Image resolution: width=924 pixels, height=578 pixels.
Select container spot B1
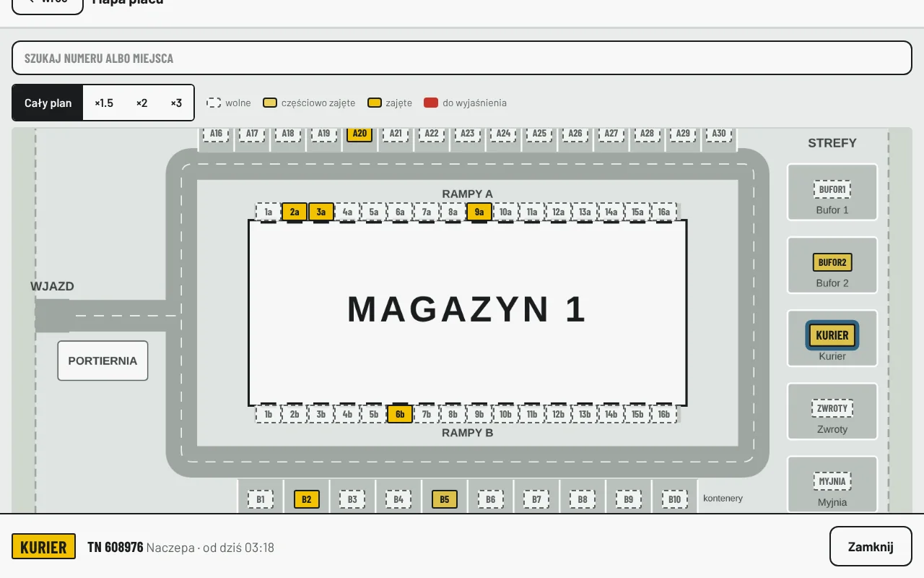point(261,499)
